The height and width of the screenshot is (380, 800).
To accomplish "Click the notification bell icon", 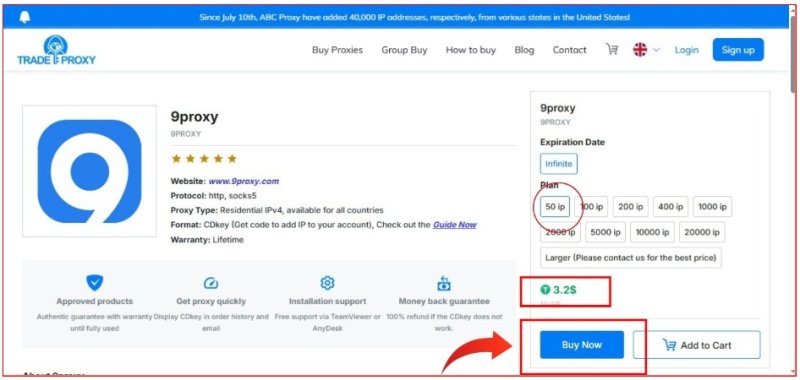I will pyautogui.click(x=24, y=17).
